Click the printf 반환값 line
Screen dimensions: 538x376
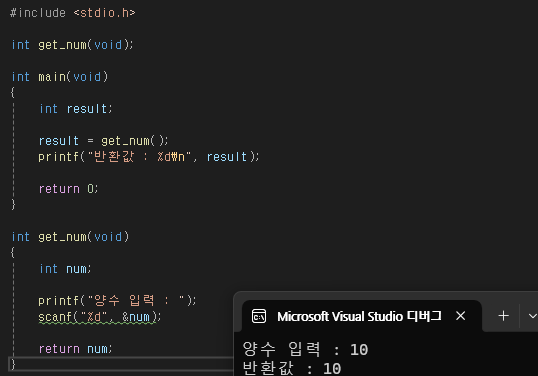pos(149,157)
